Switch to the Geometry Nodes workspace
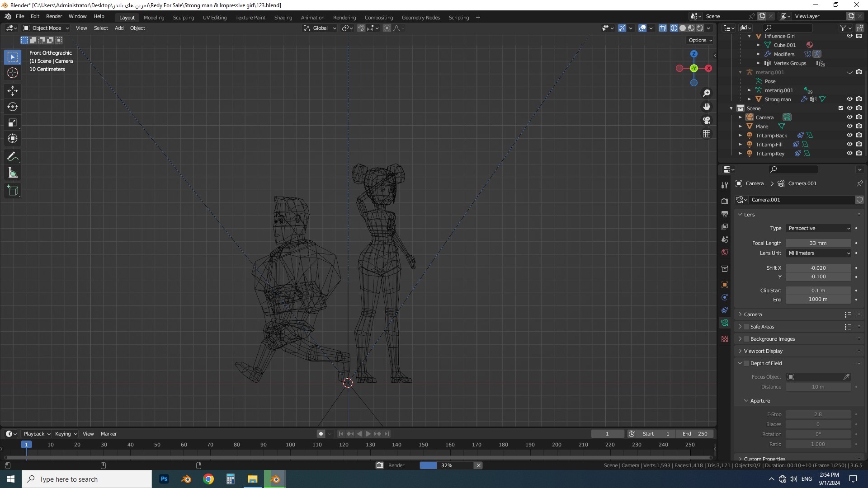 coord(420,18)
